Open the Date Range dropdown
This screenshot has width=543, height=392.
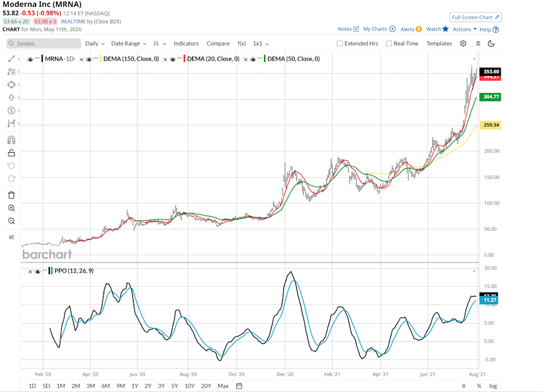(129, 44)
